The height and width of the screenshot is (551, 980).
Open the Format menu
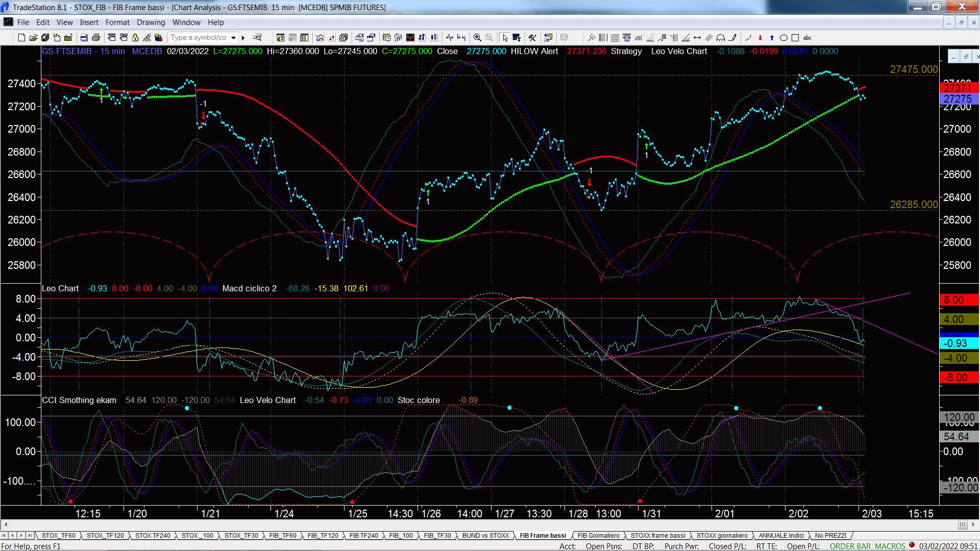[117, 22]
